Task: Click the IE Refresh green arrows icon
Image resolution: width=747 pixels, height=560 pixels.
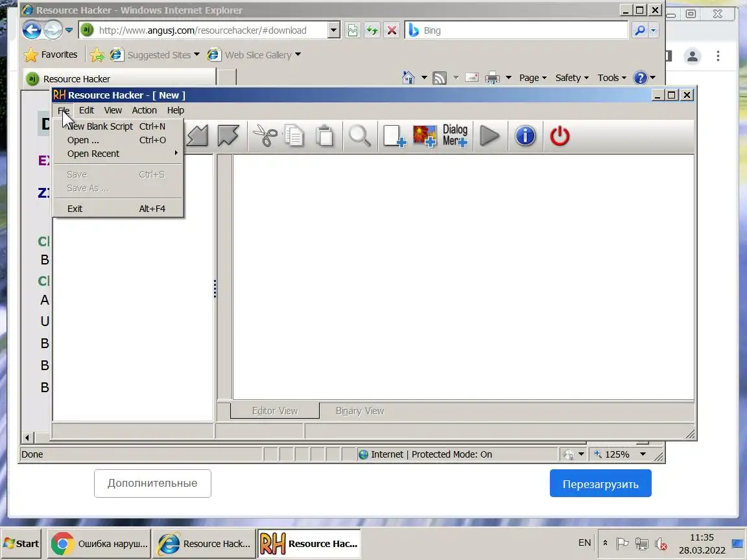Action: 372,30
